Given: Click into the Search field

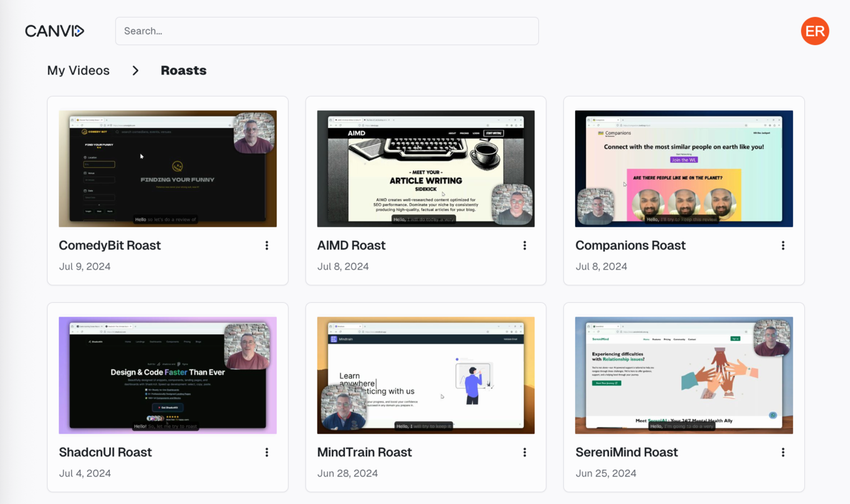Looking at the screenshot, I should tap(327, 31).
